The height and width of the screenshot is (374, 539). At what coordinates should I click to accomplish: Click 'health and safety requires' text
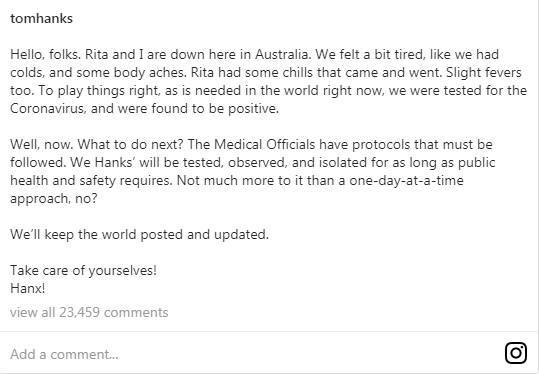point(91,180)
